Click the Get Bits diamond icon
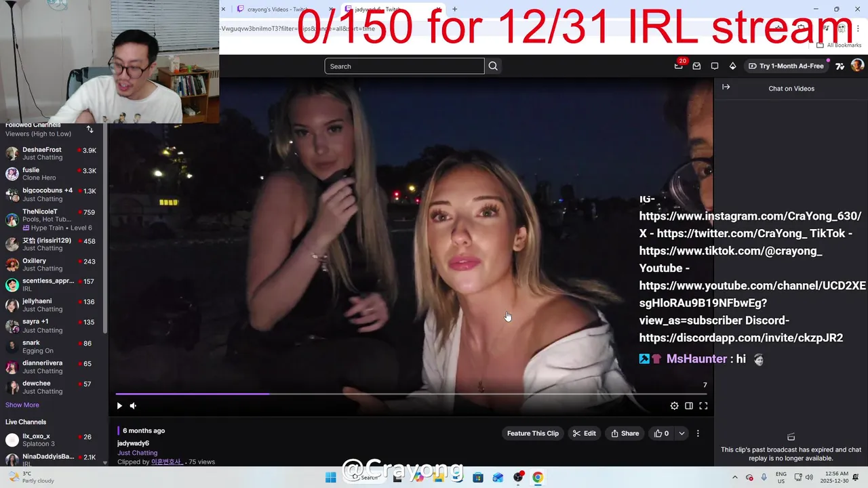868x488 pixels. (732, 66)
